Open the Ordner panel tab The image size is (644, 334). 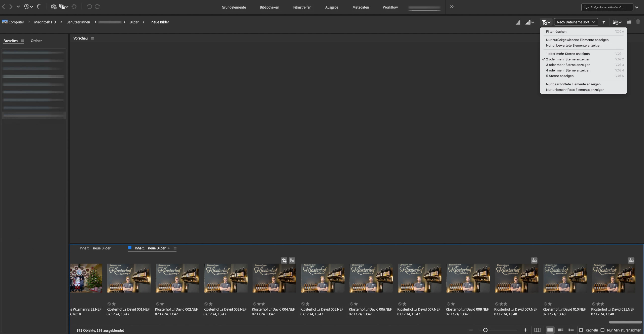(x=36, y=41)
